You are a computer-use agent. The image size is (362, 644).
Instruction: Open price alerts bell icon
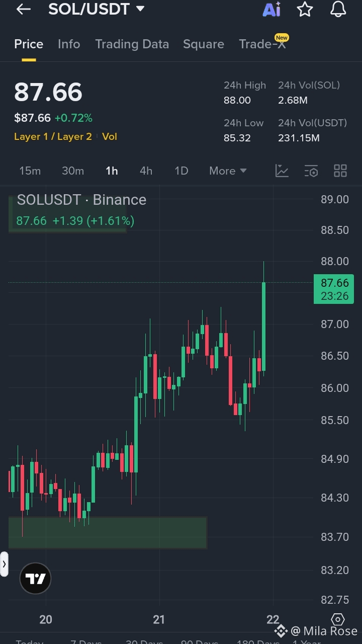tap(338, 9)
